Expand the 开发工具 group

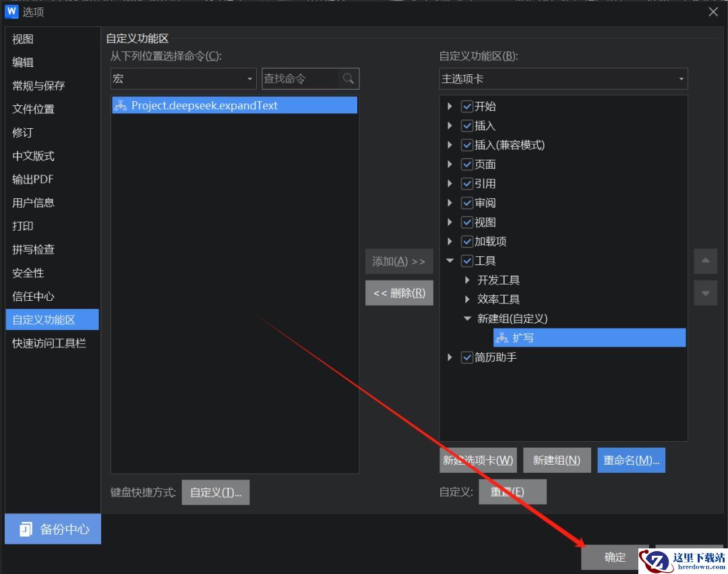click(467, 280)
